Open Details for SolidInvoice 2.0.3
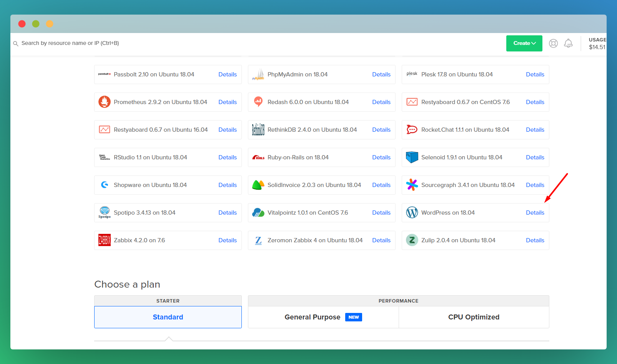 (x=381, y=185)
